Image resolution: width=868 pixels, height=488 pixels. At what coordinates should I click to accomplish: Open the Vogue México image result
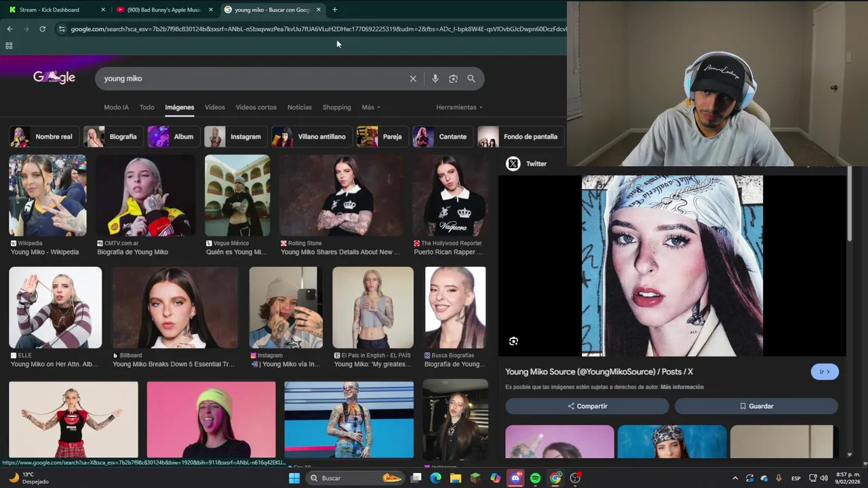237,195
